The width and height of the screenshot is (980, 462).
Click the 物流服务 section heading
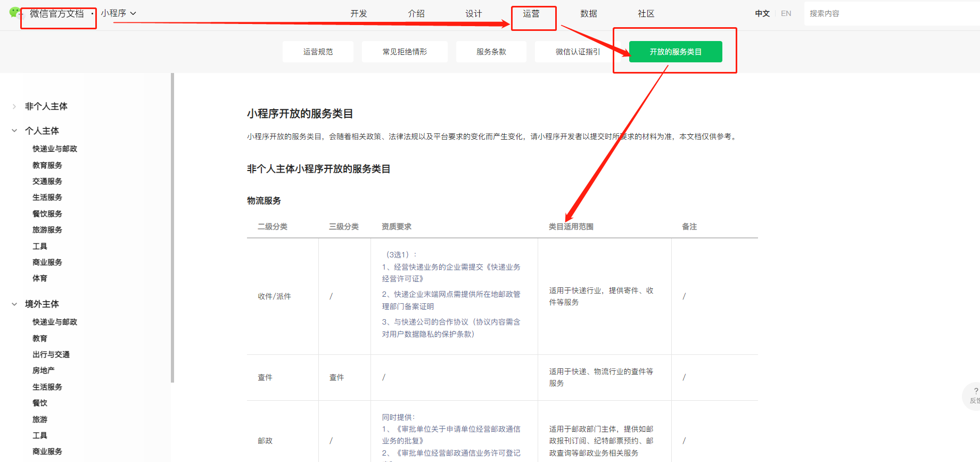click(264, 200)
